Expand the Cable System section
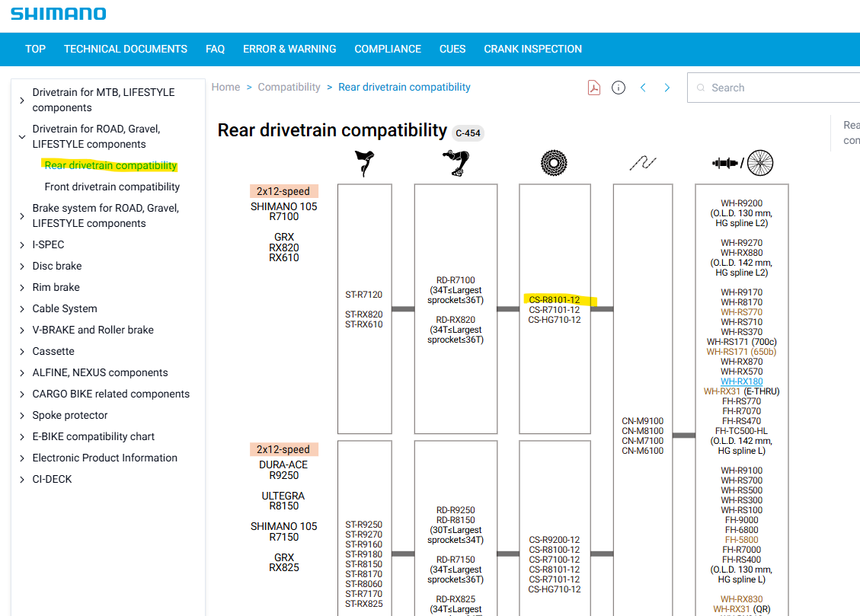The width and height of the screenshot is (860, 616). 22,309
